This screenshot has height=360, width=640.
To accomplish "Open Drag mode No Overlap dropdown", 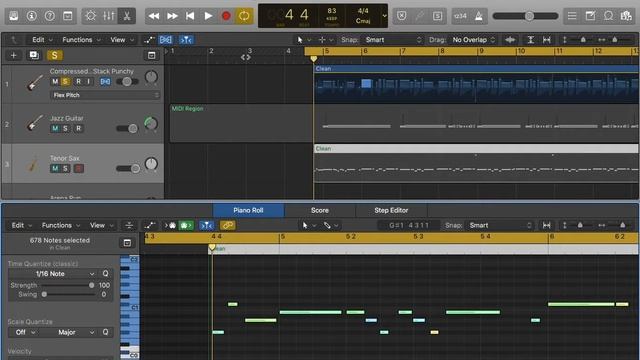I will [473, 40].
